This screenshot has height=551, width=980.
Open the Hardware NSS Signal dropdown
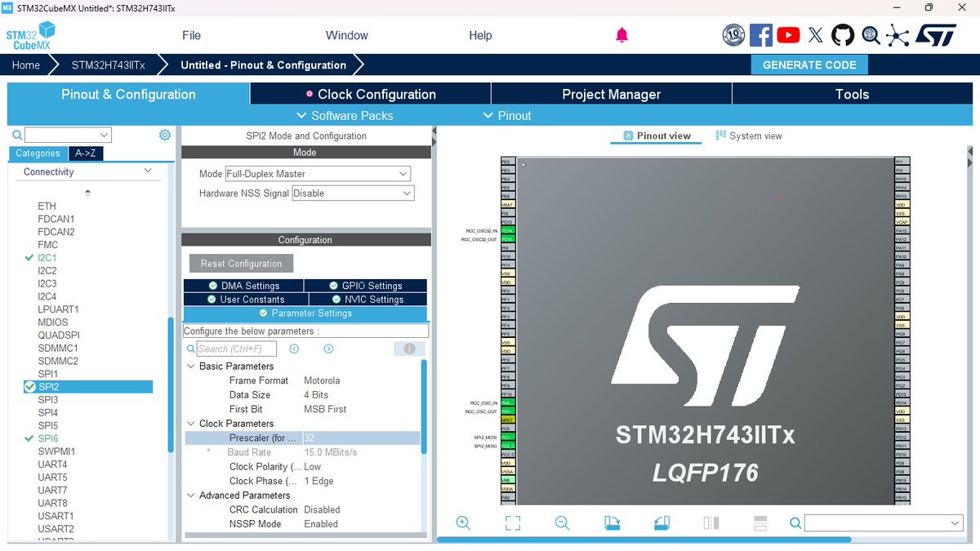pos(353,193)
